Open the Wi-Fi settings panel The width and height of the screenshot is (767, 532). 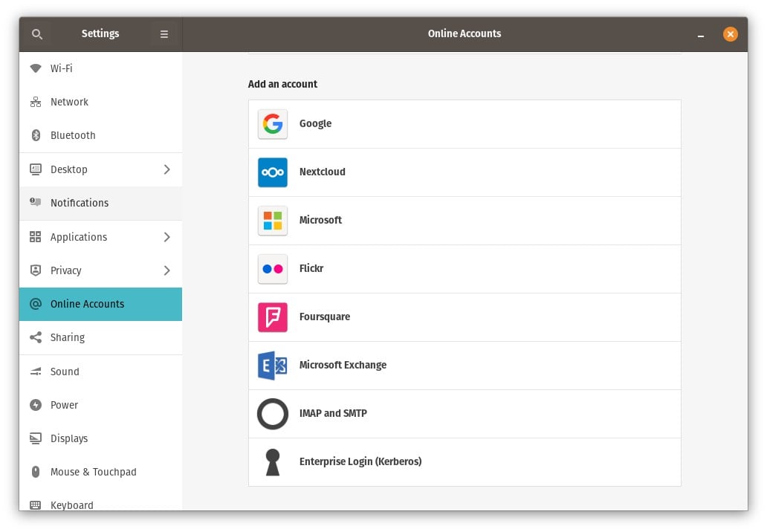click(x=101, y=68)
